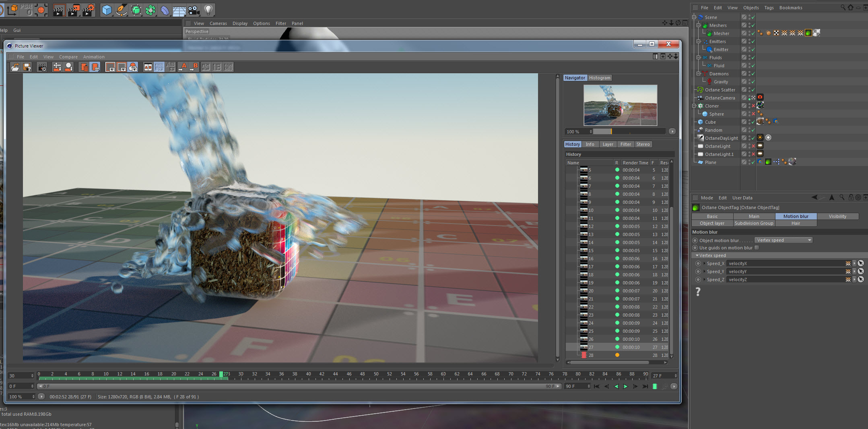The image size is (868, 429).
Task: Click play forward in Picture Viewer
Action: 625,386
